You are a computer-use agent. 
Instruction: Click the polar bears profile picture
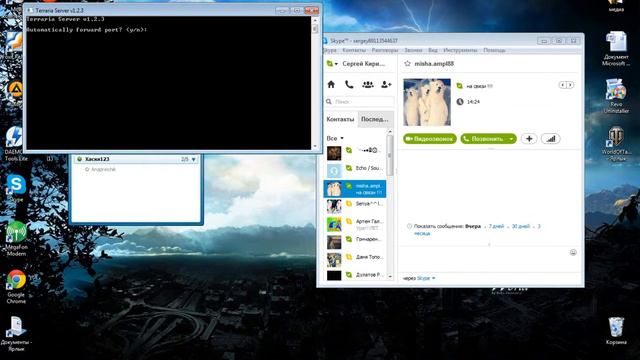[427, 102]
